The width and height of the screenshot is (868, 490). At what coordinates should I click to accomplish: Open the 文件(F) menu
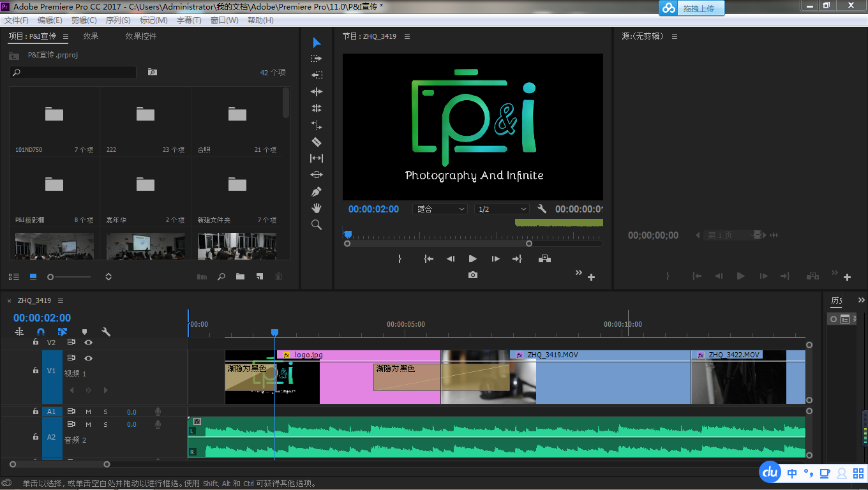17,20
